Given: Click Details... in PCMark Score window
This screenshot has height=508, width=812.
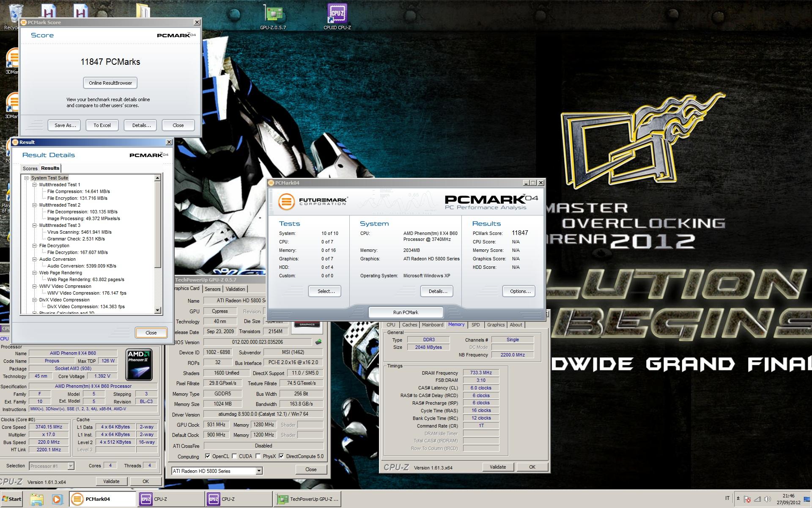Looking at the screenshot, I should 141,125.
